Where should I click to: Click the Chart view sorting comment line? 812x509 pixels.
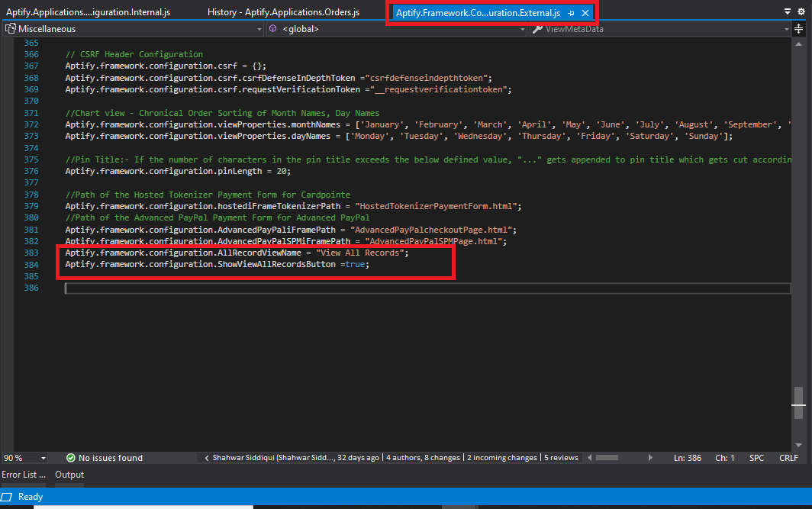coord(222,113)
